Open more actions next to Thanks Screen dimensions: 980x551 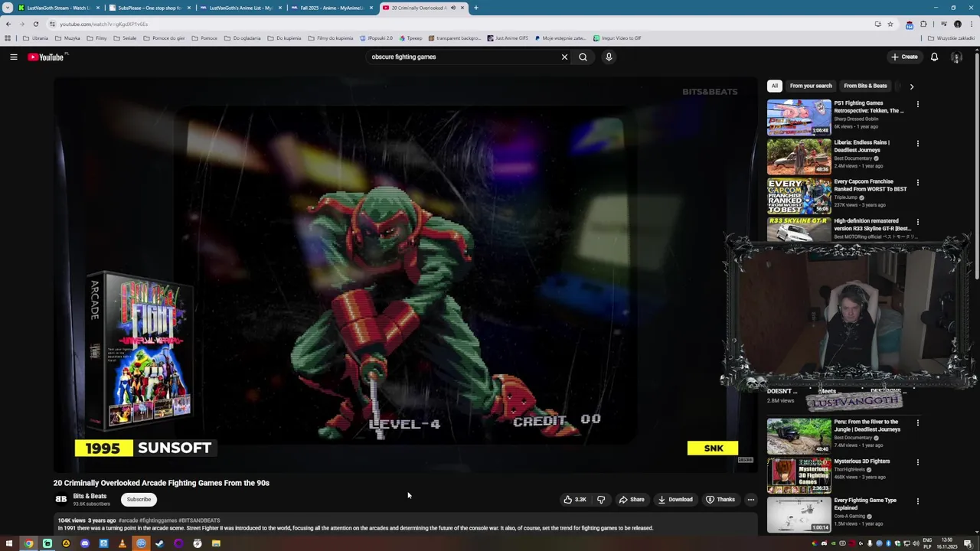[750, 500]
